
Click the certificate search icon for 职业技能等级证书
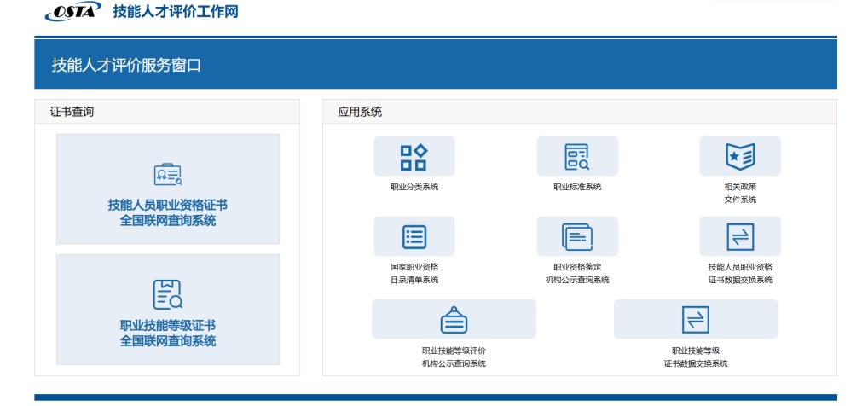pos(167,294)
